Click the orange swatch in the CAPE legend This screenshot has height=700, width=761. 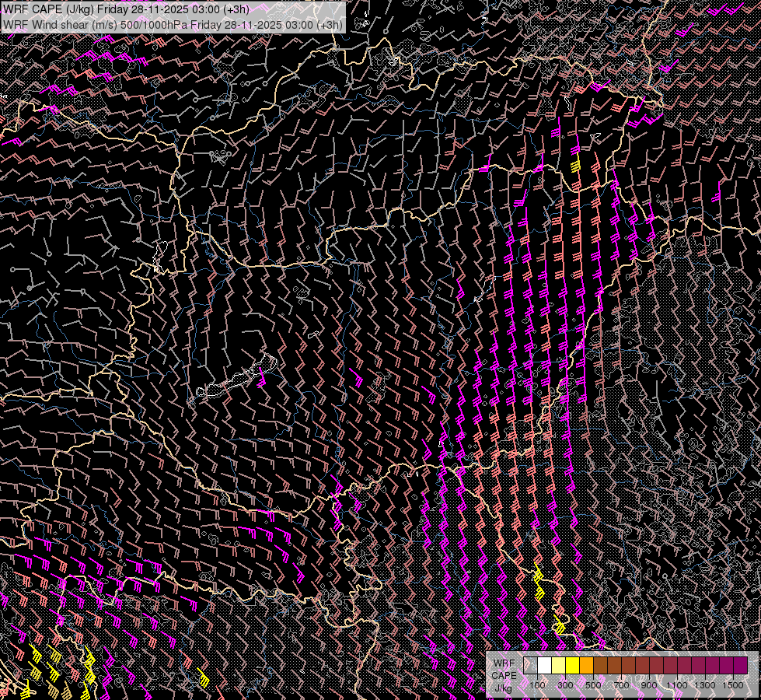point(586,666)
